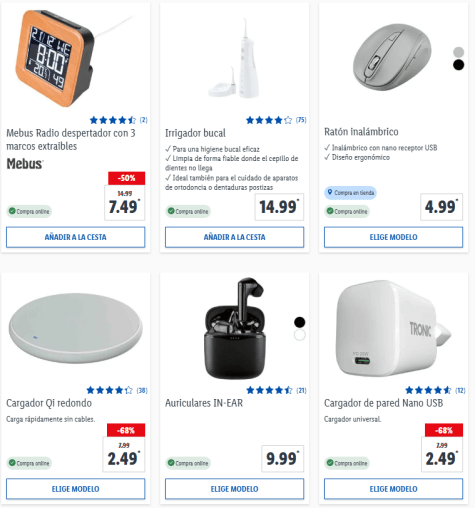This screenshot has height=508, width=475.
Task: Open the TRONIC wall charger product image
Action: 393,329
